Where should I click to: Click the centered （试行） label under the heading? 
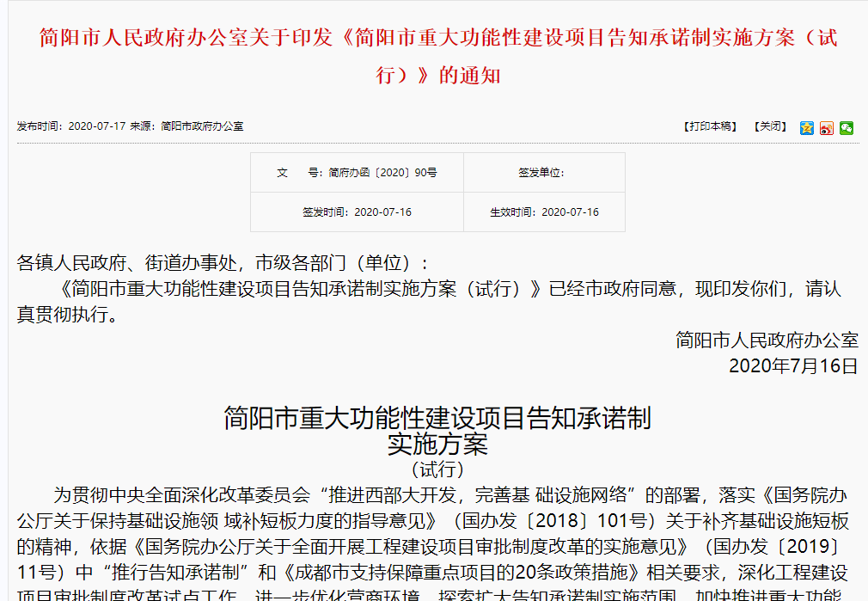pos(437,469)
